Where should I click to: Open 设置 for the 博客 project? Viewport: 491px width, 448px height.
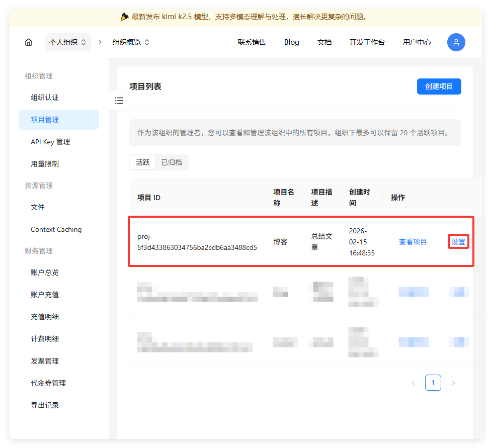(458, 242)
